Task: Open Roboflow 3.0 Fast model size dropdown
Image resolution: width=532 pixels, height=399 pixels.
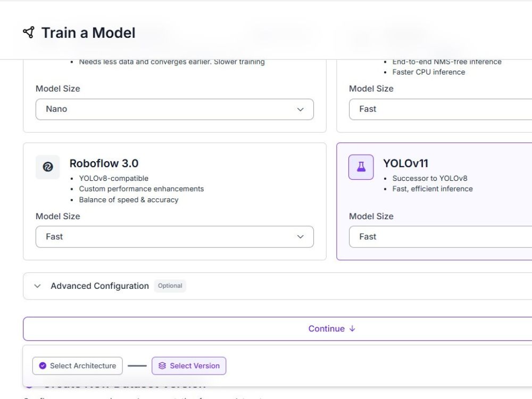Action: [x=174, y=237]
